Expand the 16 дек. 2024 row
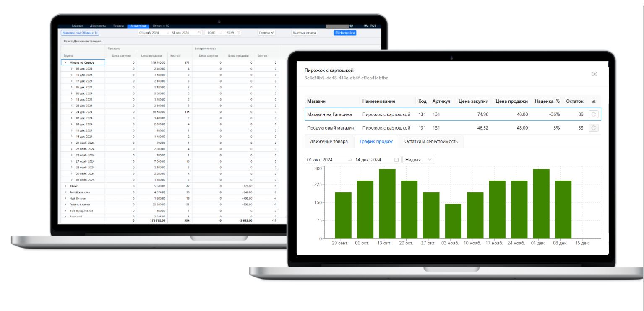 [72, 137]
